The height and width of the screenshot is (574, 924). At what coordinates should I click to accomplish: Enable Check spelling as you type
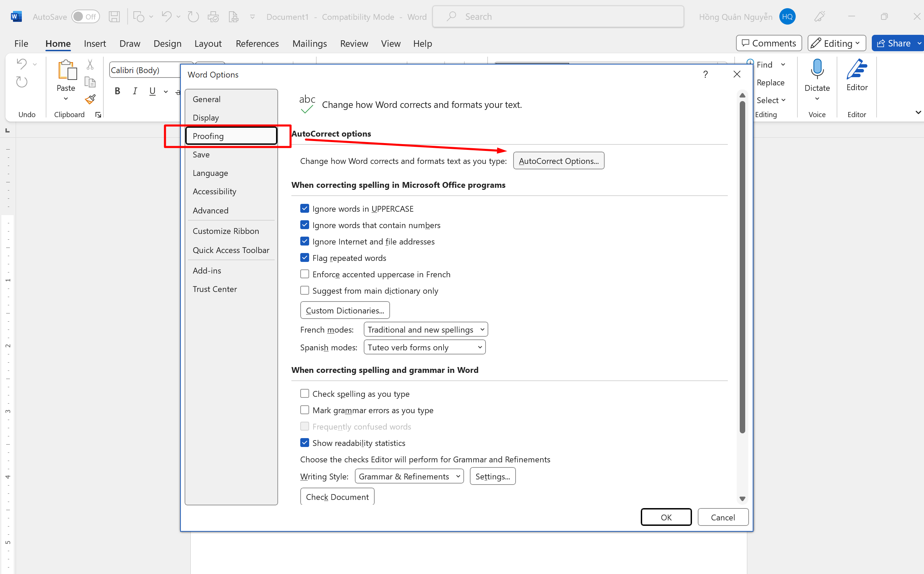coord(305,393)
